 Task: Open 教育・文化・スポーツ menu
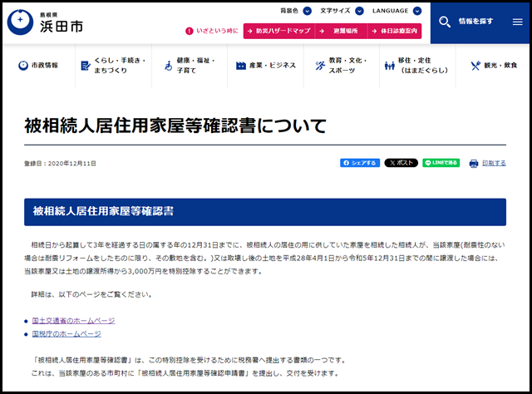(x=342, y=65)
